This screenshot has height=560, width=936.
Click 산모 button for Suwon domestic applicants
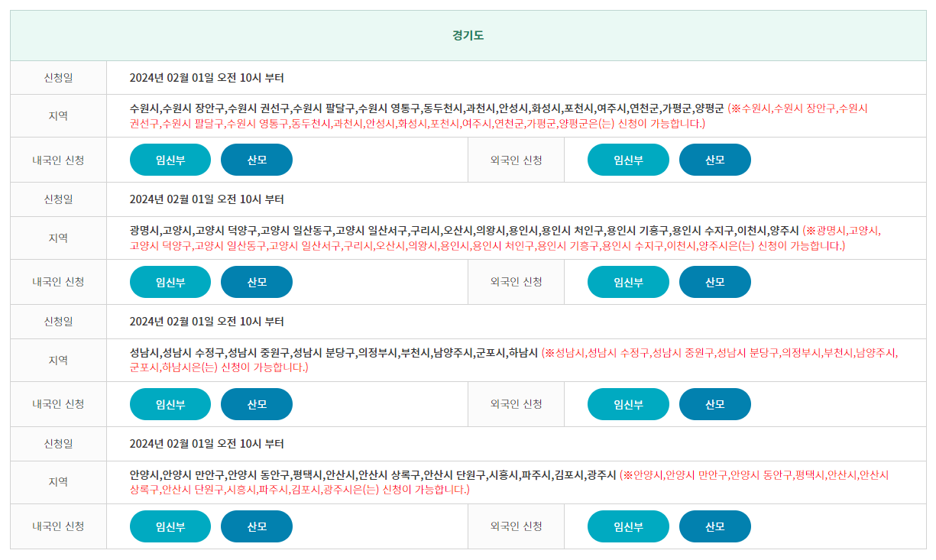[x=257, y=160]
